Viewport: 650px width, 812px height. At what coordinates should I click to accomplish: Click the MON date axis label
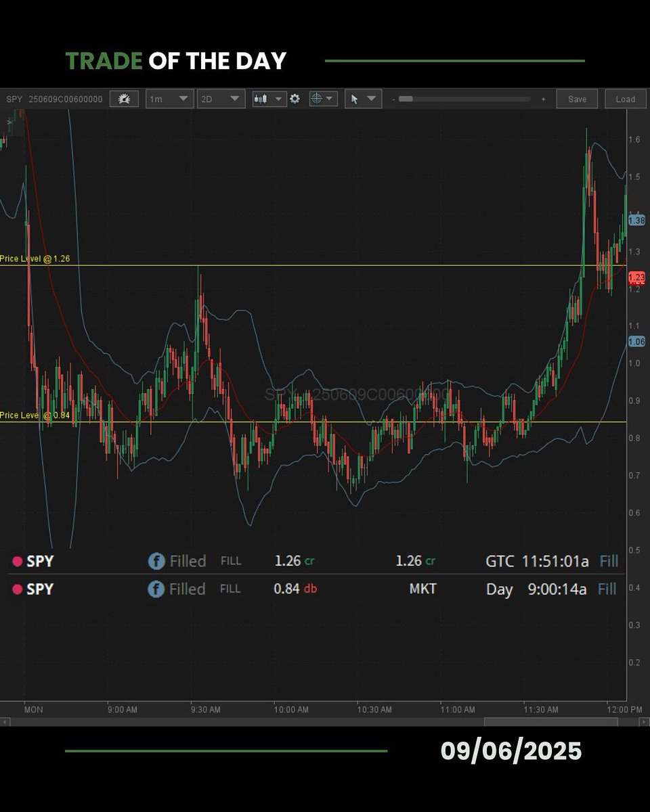coord(33,710)
